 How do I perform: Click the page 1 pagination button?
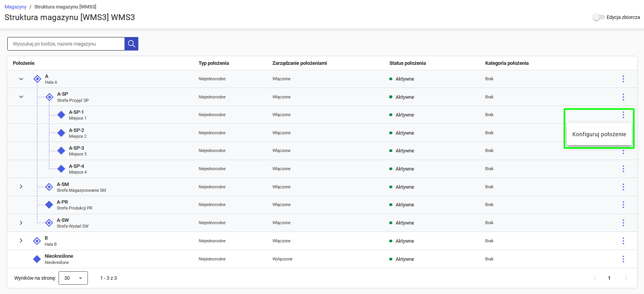609,278
